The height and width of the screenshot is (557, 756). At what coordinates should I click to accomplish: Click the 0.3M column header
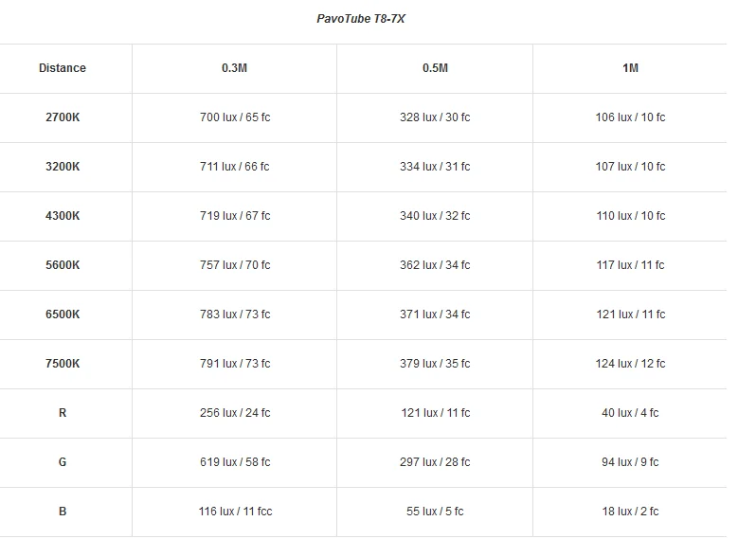point(234,68)
